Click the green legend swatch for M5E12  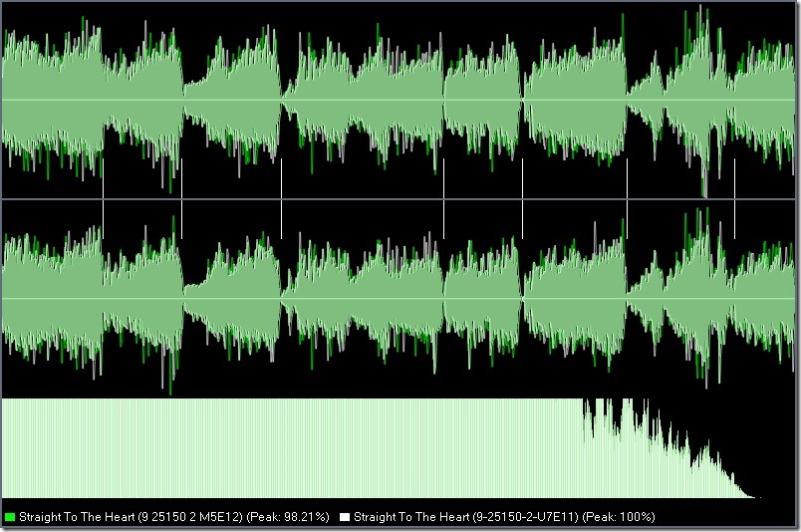click(9, 517)
